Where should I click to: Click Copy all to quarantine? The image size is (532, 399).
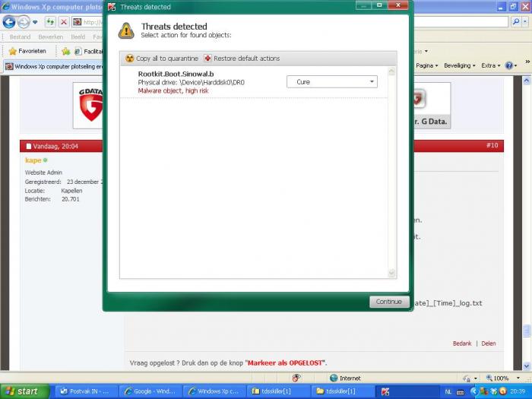point(161,59)
